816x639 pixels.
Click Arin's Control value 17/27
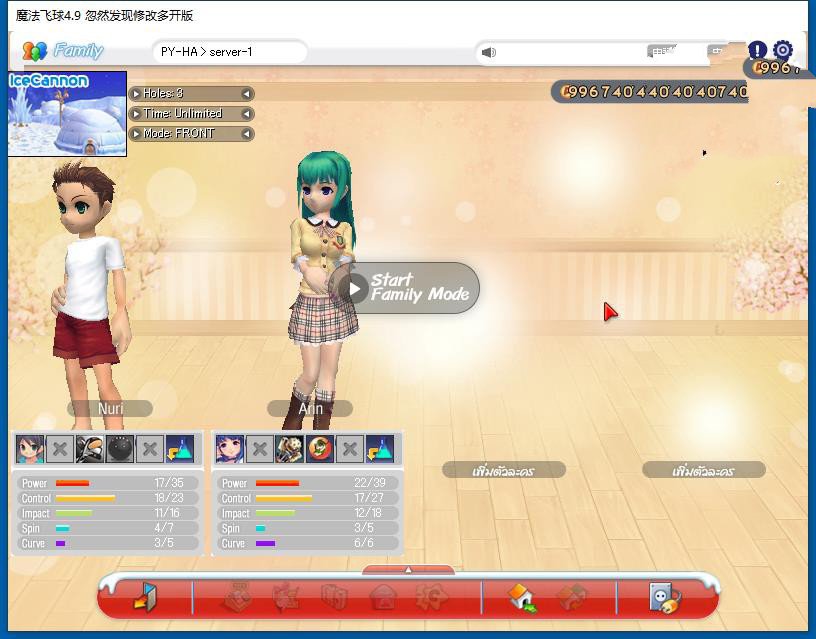pyautogui.click(x=368, y=498)
